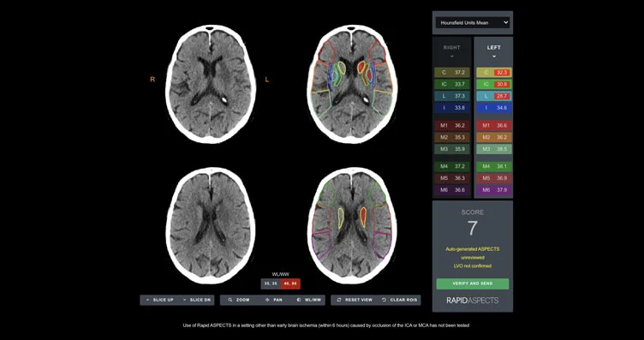Select Left M3 region 38.5

coord(494,150)
